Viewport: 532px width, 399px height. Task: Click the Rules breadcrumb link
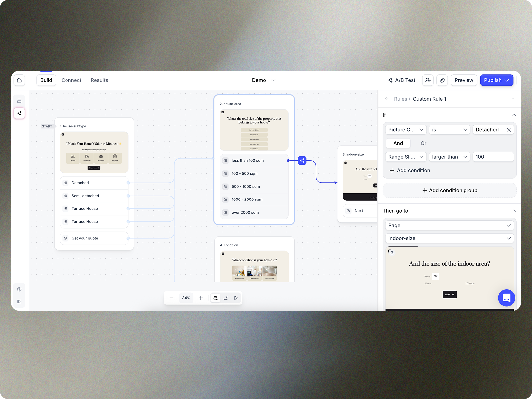pyautogui.click(x=400, y=99)
